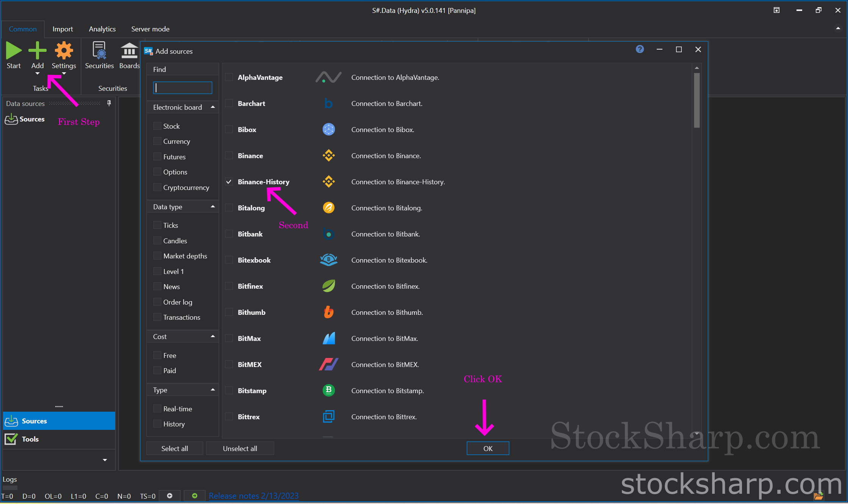Click the Bitstamp exchange icon
848x504 pixels.
click(329, 390)
